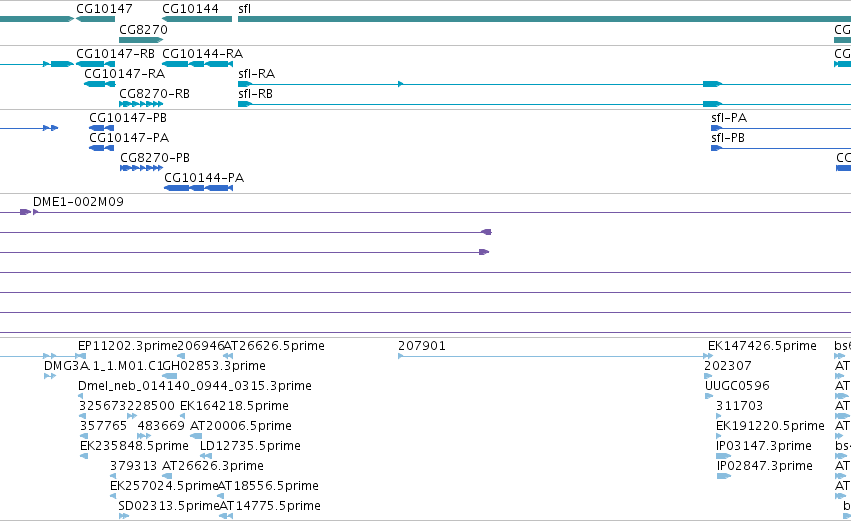
Task: Select the AT26626.3prime EST label
Action: click(213, 466)
